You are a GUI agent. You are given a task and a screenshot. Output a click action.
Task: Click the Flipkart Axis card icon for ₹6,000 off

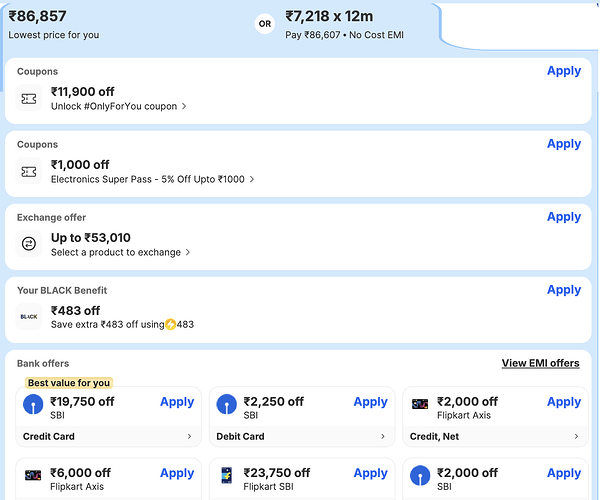coord(33,475)
